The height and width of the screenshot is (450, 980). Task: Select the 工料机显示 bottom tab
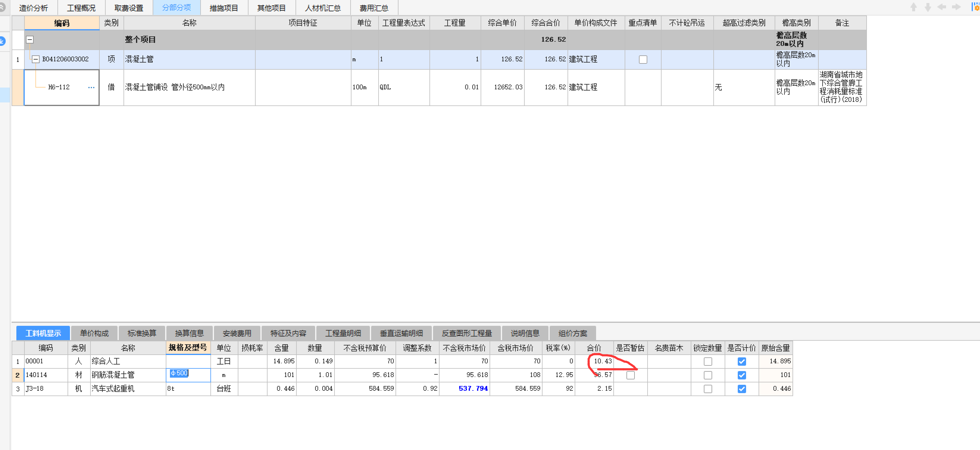(x=43, y=333)
